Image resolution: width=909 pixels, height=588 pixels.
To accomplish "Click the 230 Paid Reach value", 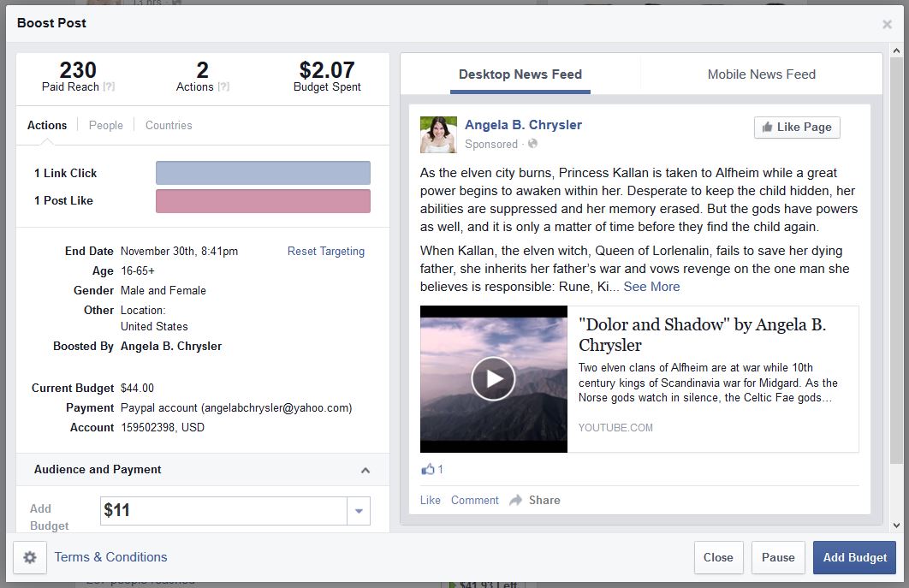I will tap(78, 70).
